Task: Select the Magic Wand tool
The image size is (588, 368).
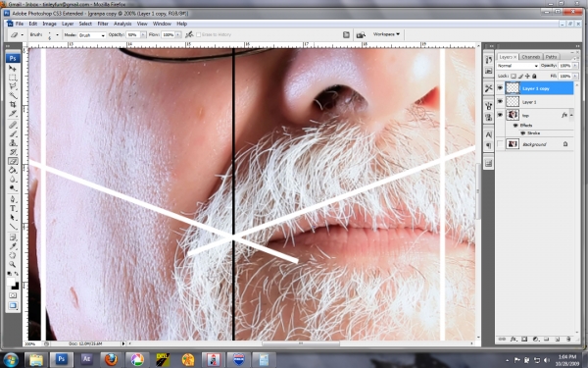Action: coord(13,96)
